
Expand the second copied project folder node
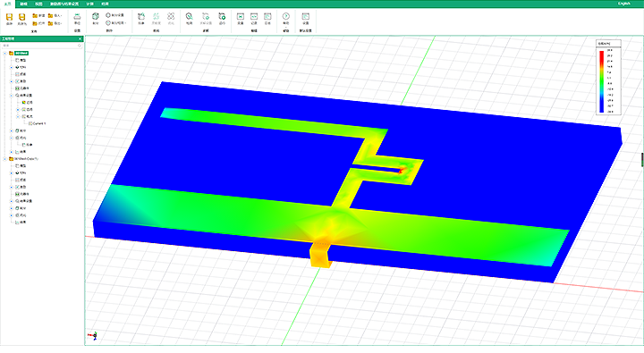tap(5, 159)
